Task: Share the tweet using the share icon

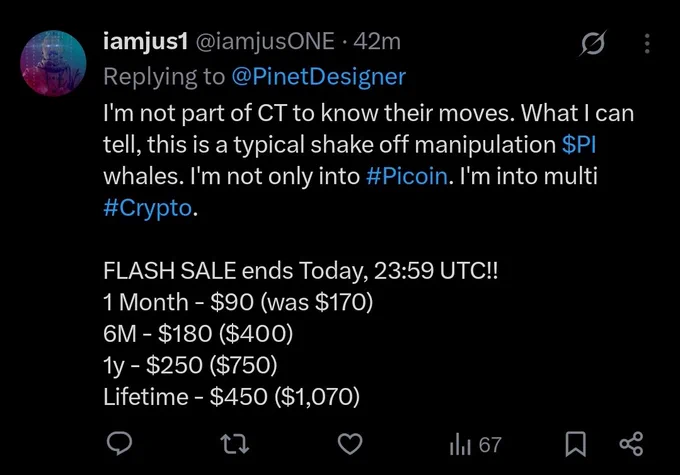Action: (631, 444)
